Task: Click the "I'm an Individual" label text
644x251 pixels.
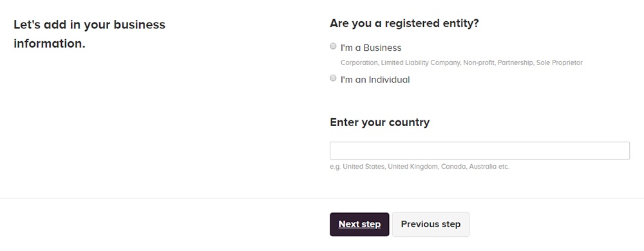Action: click(375, 80)
